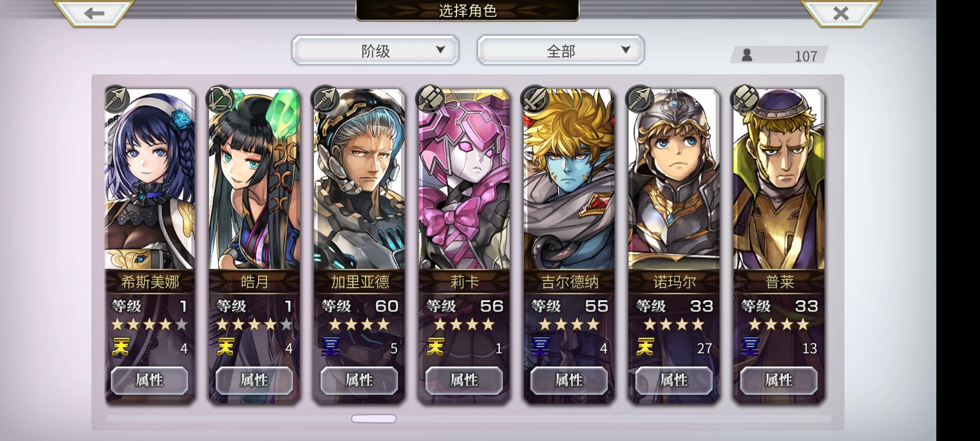Image resolution: width=980 pixels, height=441 pixels.
Task: Open 属性 for 希斯美娜
Action: pyautogui.click(x=149, y=380)
